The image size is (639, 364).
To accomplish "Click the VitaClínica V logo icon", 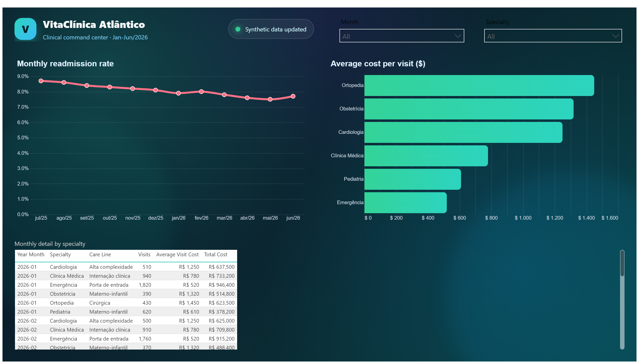I will 25,29.
